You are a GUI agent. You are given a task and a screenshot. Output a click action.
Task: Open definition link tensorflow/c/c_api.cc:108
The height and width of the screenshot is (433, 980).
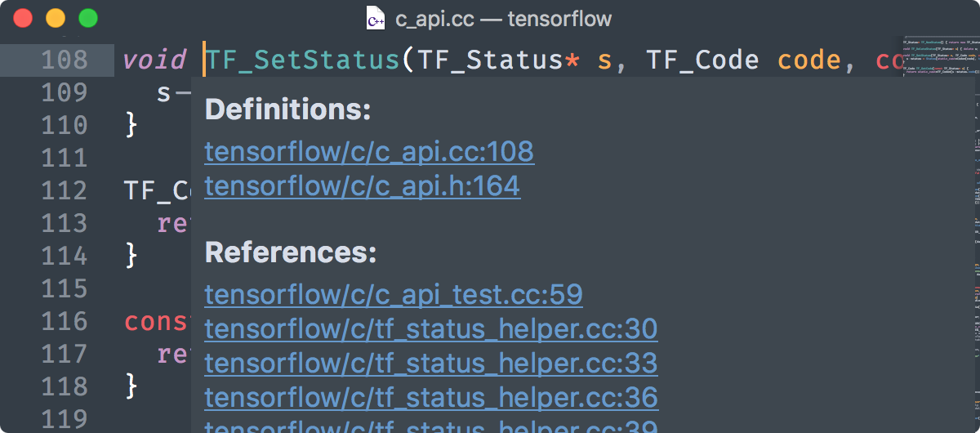click(x=369, y=151)
